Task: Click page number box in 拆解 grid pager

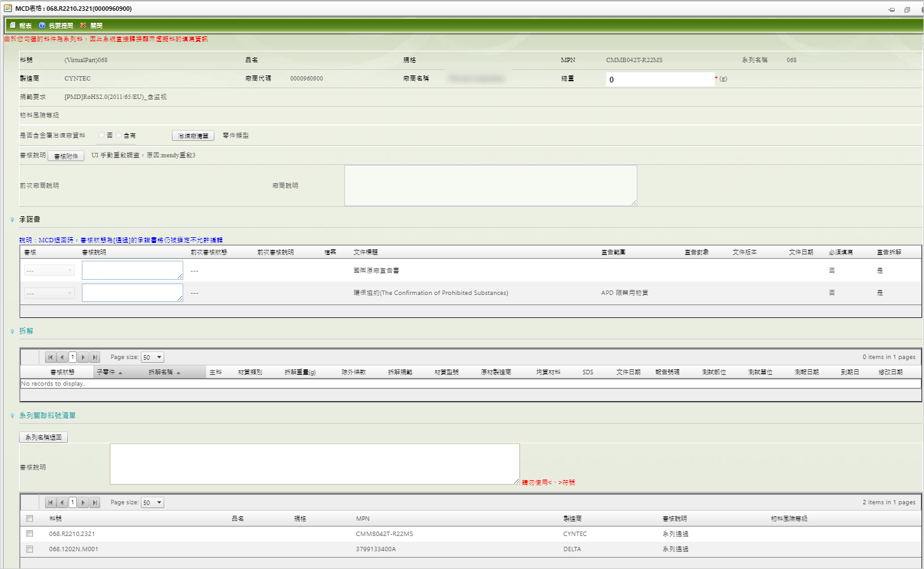Action: 72,357
